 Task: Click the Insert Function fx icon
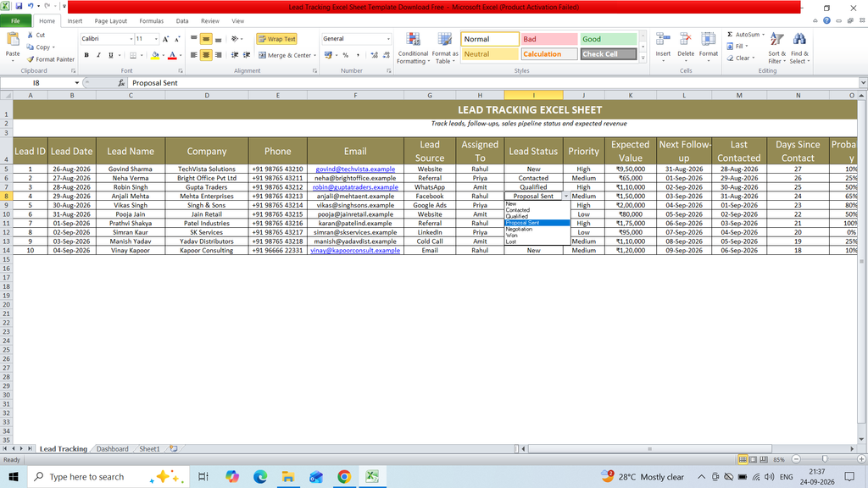pos(121,83)
